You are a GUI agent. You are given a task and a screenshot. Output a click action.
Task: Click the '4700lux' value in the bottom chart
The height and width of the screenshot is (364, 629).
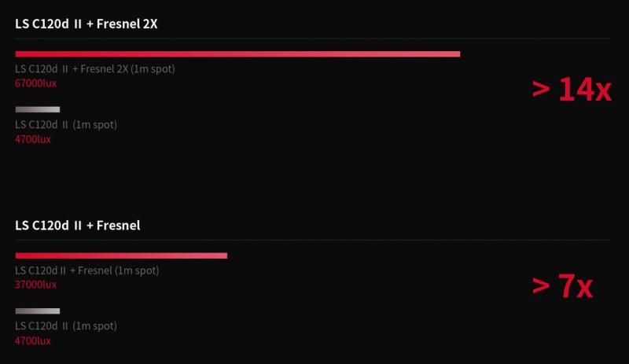coord(33,340)
